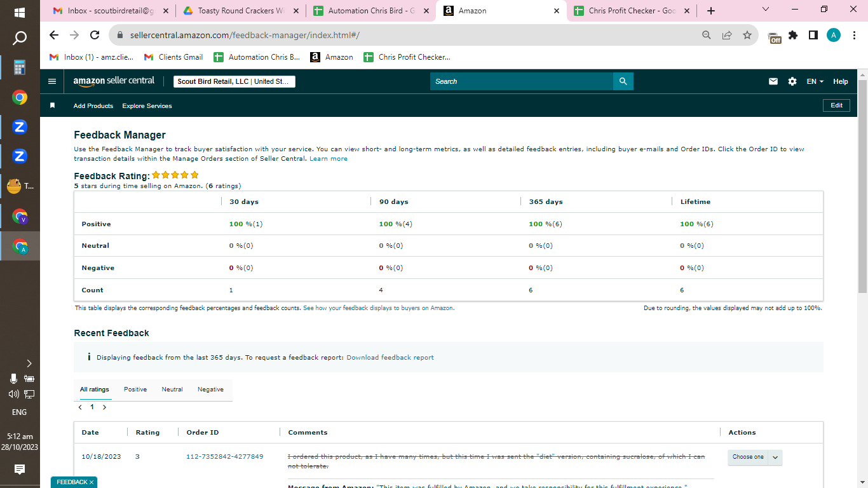Switch to the Toasty Round Crackers tab
Screen dimensions: 868x488
click(x=240, y=11)
